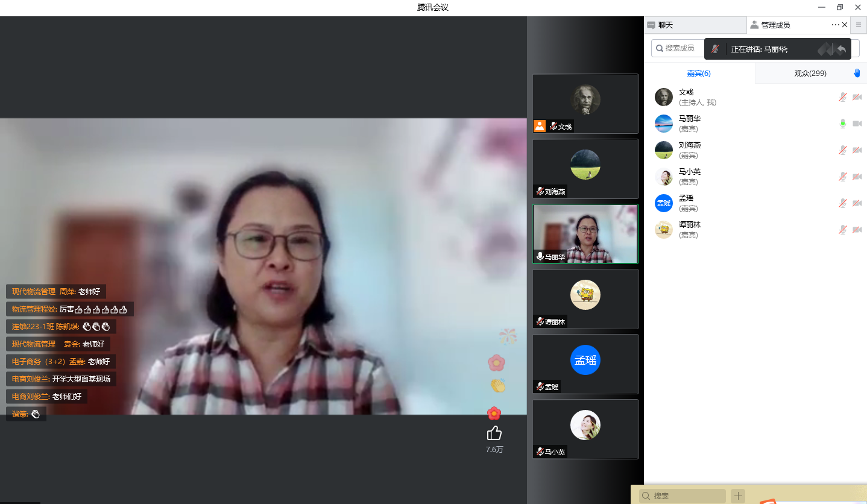
Task: Toggle 谭丽林's microphone in member list
Action: [843, 230]
